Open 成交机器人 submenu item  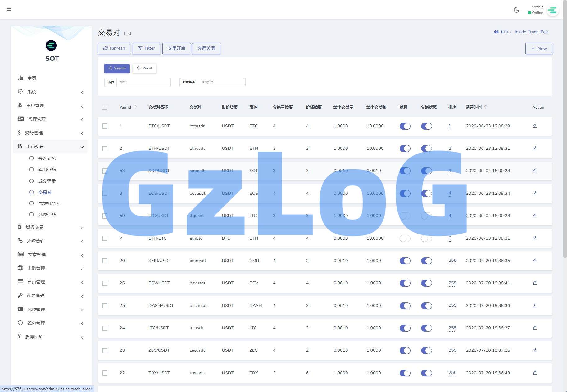coord(49,203)
